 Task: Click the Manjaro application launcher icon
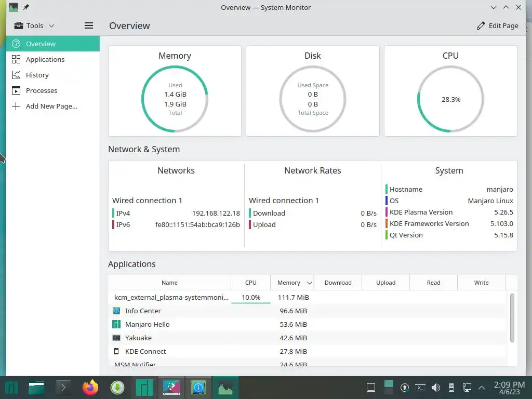point(11,388)
